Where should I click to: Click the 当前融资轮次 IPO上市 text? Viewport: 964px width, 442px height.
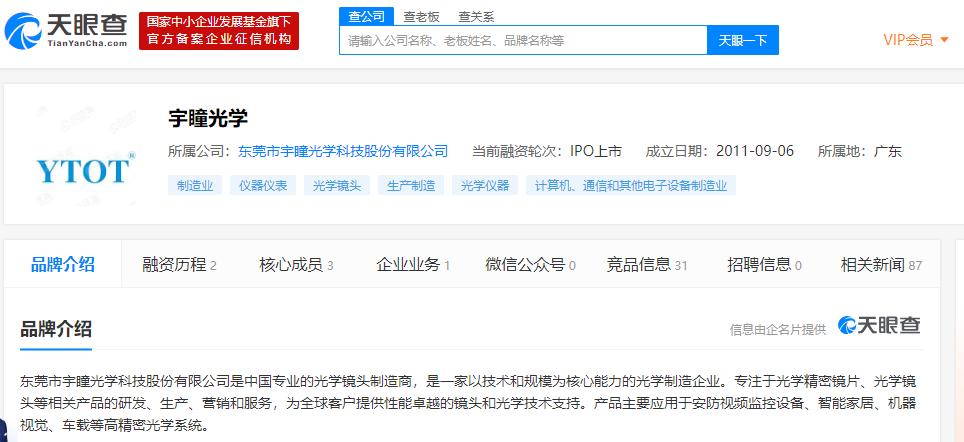(547, 151)
